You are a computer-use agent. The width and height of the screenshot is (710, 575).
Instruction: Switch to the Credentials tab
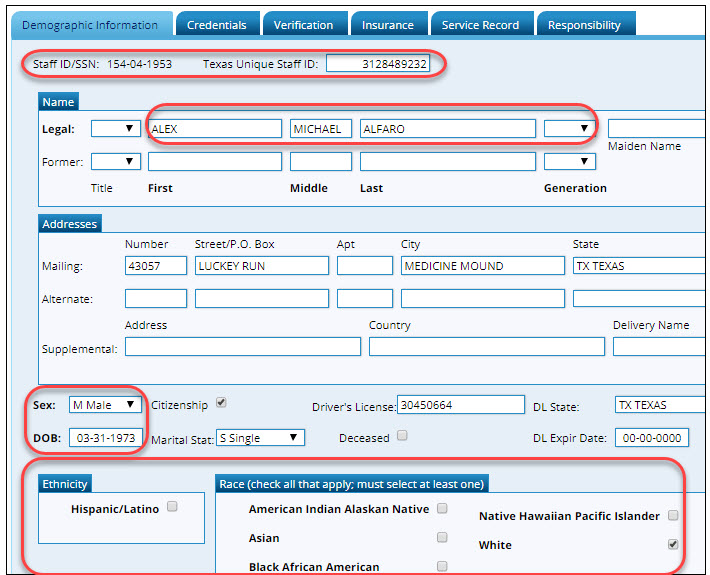tap(217, 25)
